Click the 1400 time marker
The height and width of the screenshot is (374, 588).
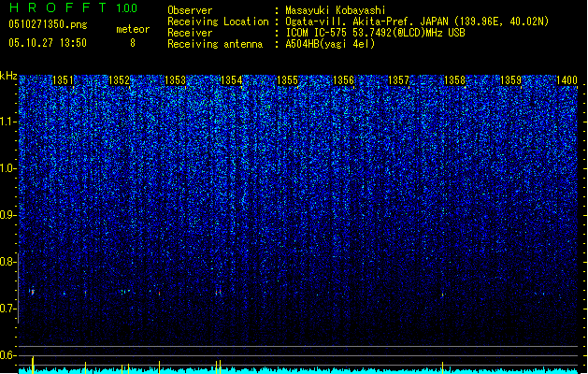coord(566,80)
